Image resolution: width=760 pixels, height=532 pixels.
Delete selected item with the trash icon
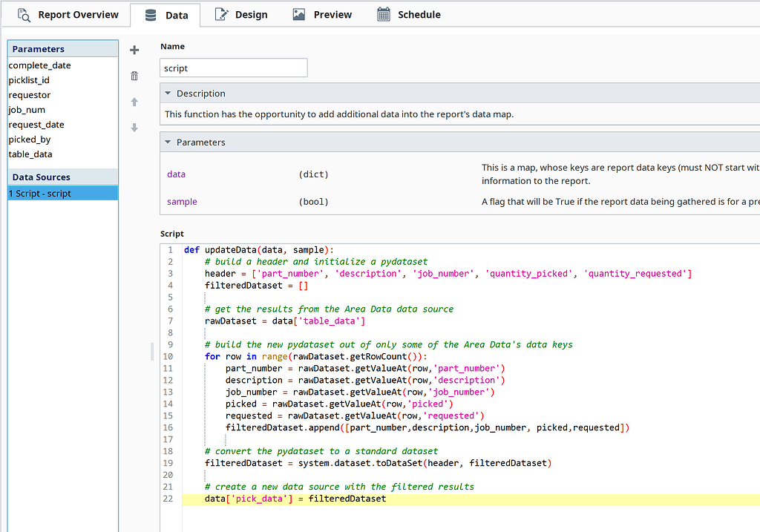click(x=134, y=76)
